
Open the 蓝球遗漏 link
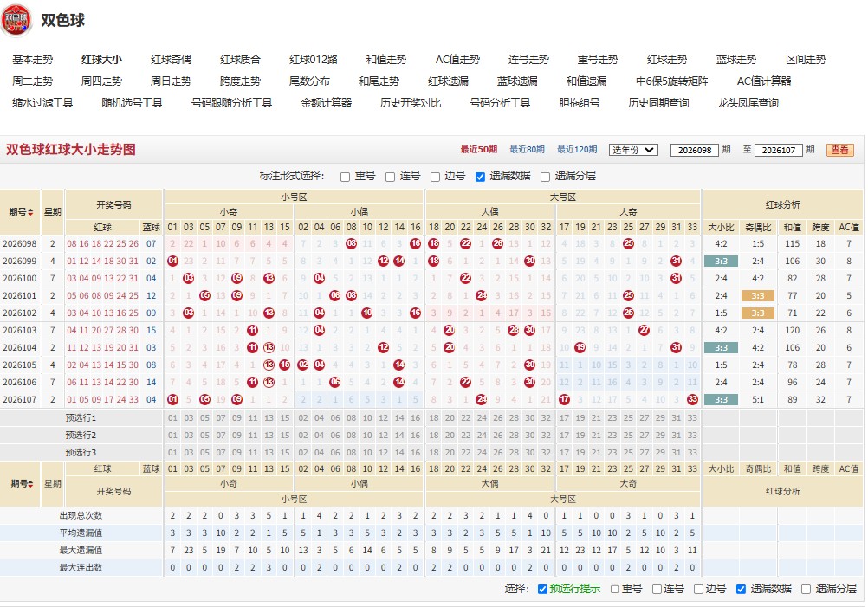click(x=517, y=81)
